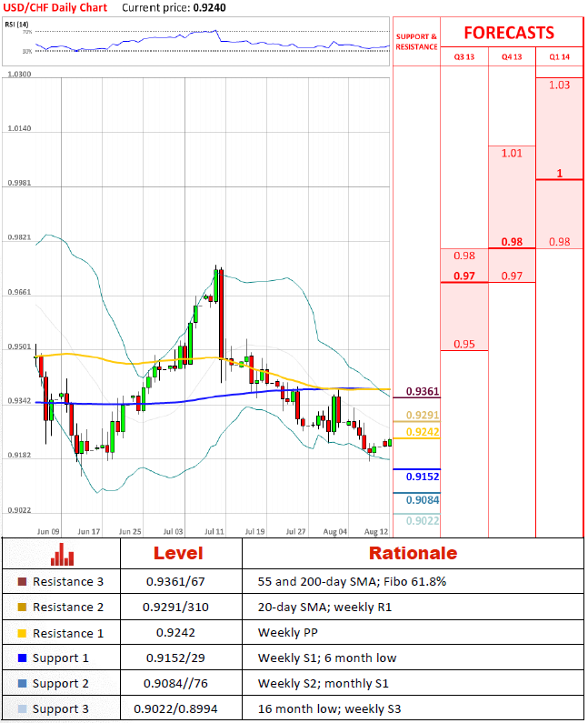Click the 'Aug 04' date axis label
The width and height of the screenshot is (588, 723).
click(334, 531)
